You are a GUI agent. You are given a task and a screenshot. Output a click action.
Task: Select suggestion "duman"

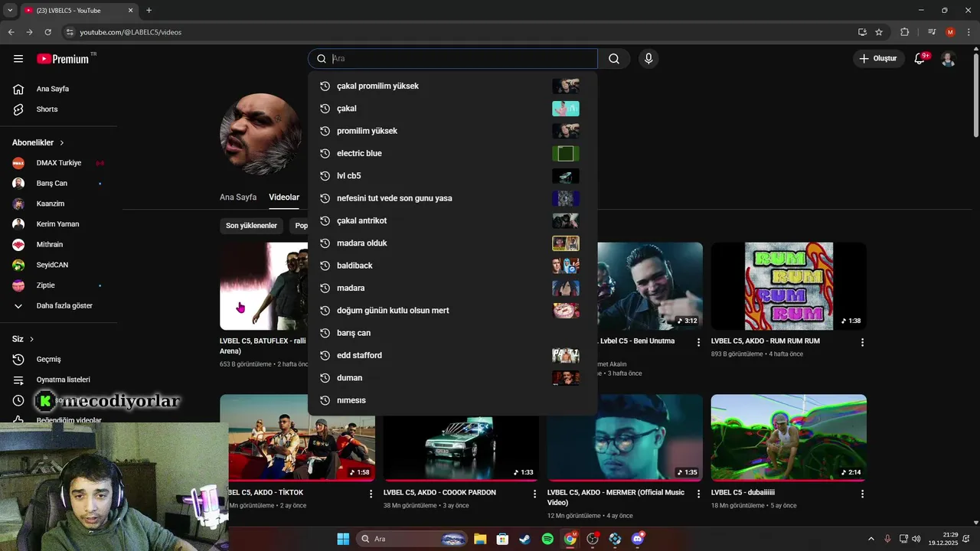coord(452,378)
